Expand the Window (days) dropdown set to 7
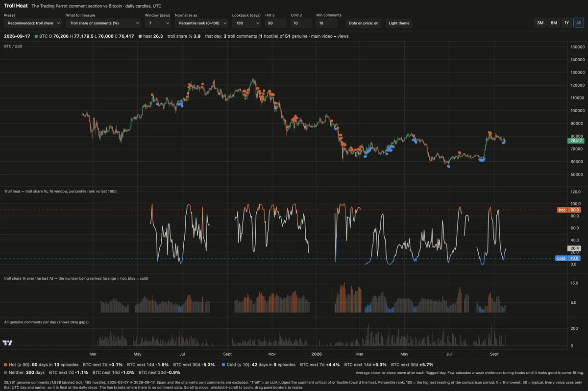 click(x=158, y=23)
